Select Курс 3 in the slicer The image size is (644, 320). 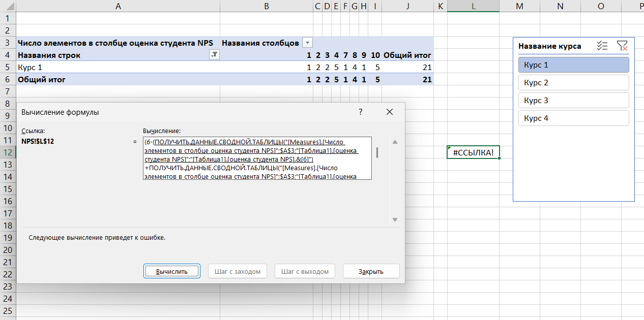pos(574,101)
